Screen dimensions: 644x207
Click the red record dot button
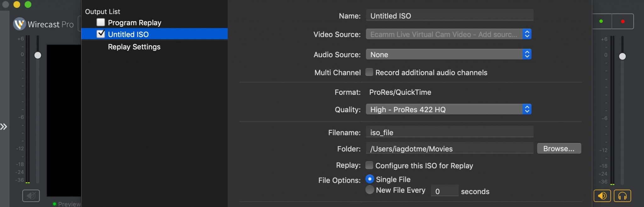tap(623, 21)
